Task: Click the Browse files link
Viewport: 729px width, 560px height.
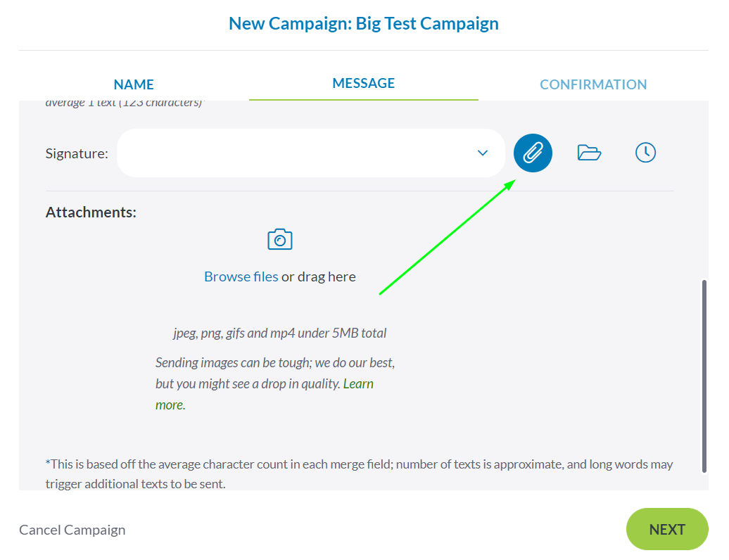Action: (x=241, y=276)
